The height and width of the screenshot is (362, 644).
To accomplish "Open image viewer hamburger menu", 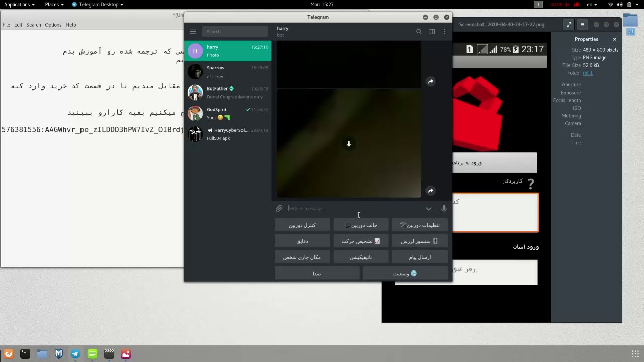I will (582, 24).
